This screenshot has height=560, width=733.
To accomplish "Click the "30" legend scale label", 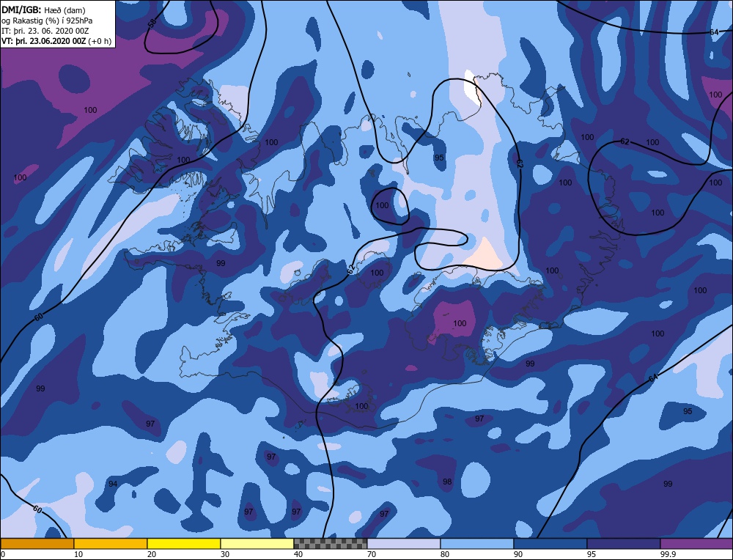I will coord(225,554).
